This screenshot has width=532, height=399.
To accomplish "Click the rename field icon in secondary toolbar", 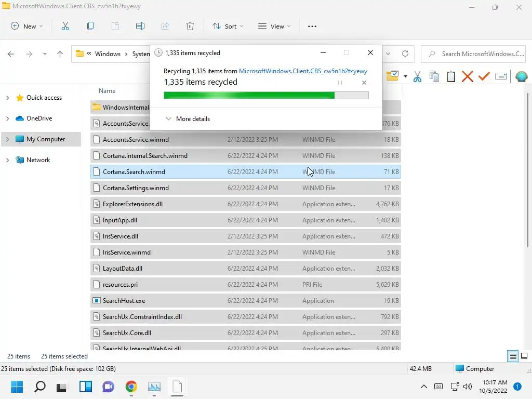I will click(501, 76).
